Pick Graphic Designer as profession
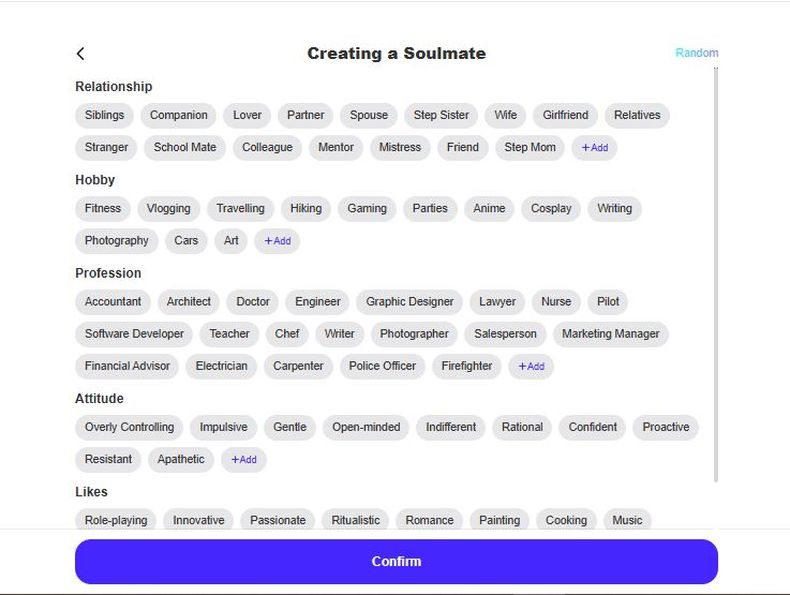Screen dimensions: 790x595 pyautogui.click(x=410, y=302)
